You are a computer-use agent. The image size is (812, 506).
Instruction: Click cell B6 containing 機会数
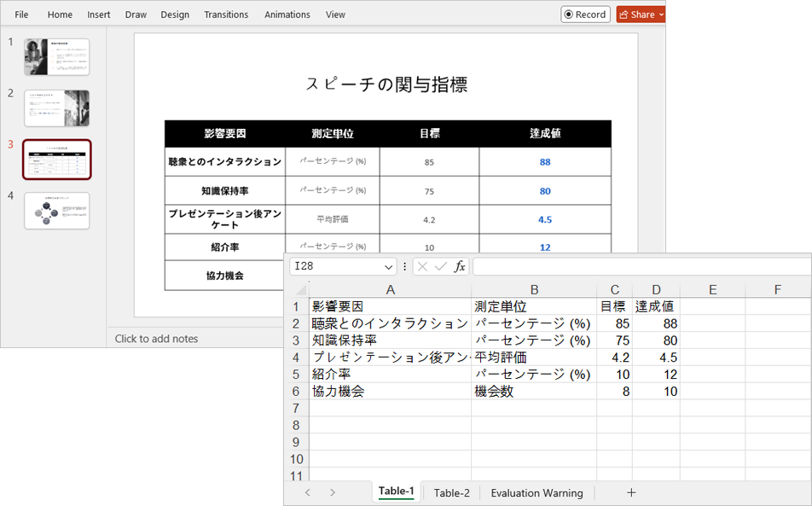click(x=534, y=392)
